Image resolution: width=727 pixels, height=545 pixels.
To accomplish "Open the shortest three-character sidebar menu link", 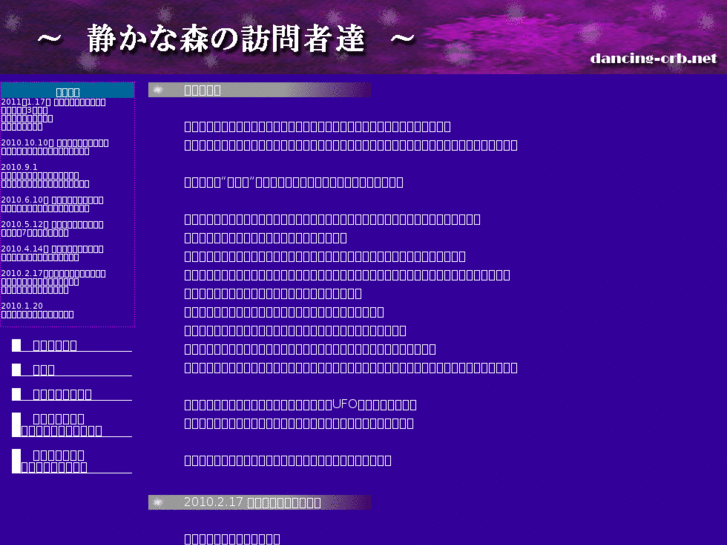I will 44,370.
